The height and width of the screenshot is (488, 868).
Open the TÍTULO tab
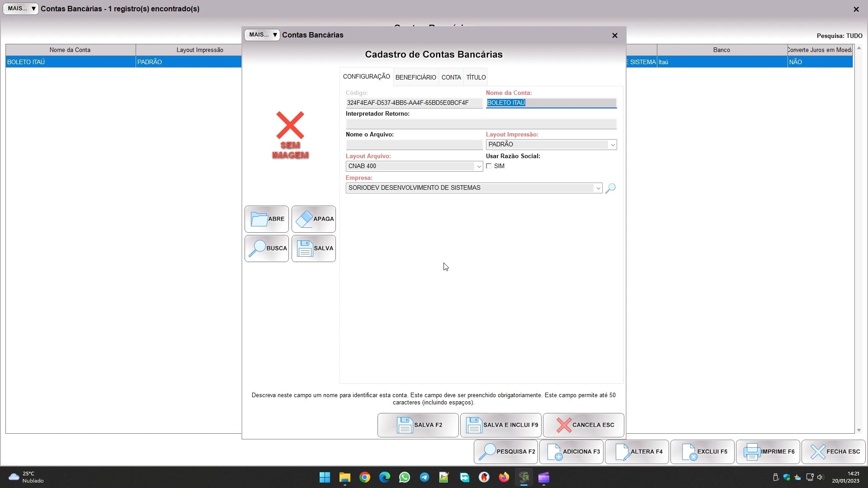tap(476, 77)
